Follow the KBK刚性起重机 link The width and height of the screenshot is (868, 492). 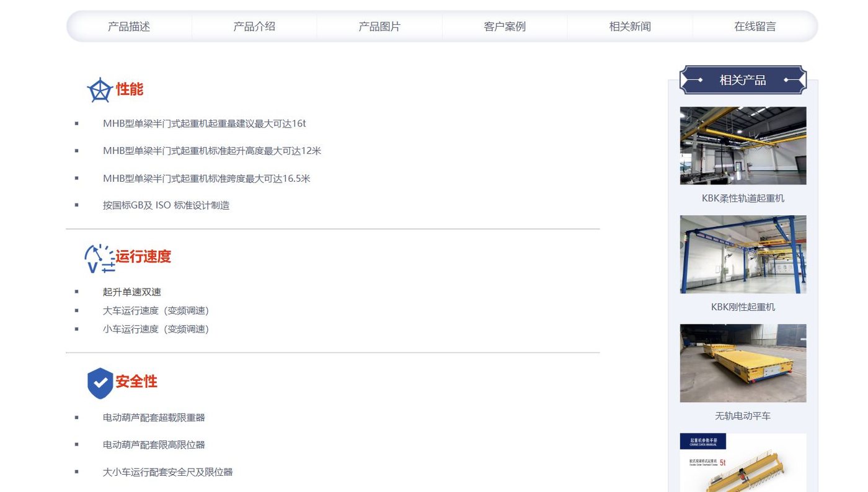pos(743,307)
